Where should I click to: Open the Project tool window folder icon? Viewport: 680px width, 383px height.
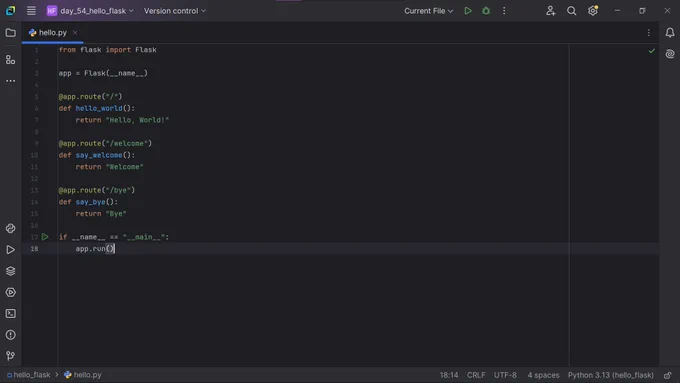point(10,33)
